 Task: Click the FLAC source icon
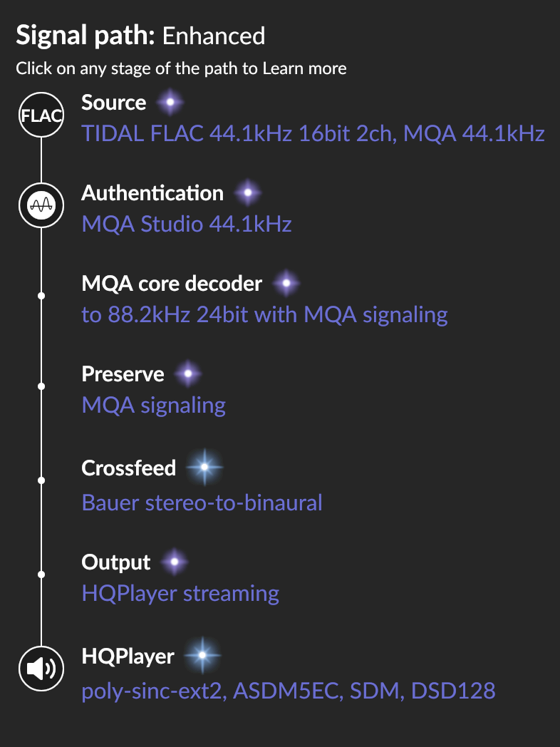41,115
